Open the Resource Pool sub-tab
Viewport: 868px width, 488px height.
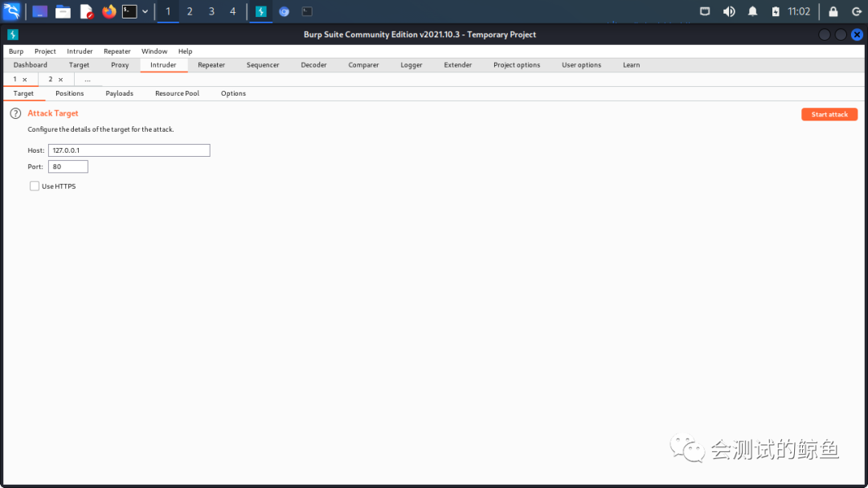[177, 93]
